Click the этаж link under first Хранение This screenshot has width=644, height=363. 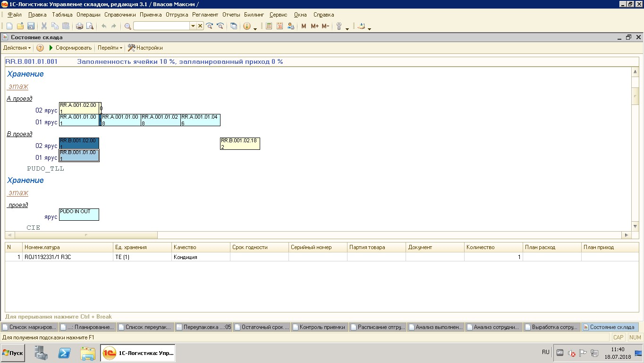point(18,86)
